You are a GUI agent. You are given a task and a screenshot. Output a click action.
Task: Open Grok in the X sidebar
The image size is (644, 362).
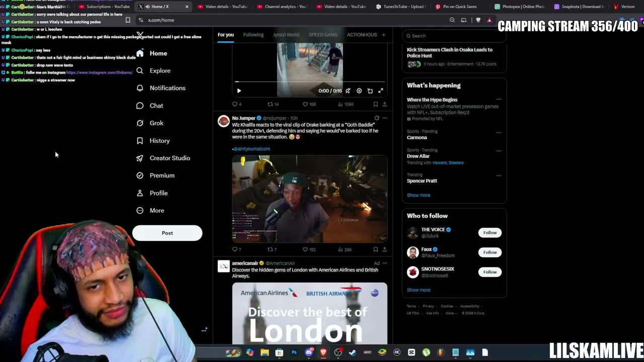point(150,123)
